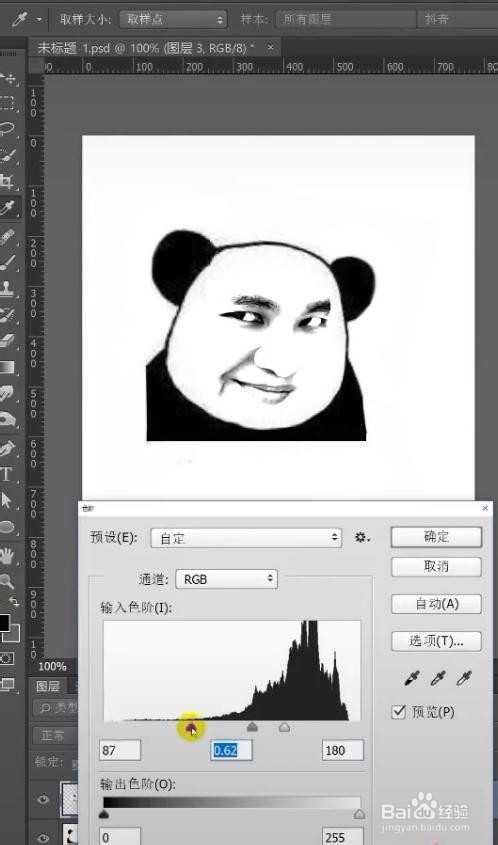Select the Spot Healing Brush tool

click(x=8, y=237)
